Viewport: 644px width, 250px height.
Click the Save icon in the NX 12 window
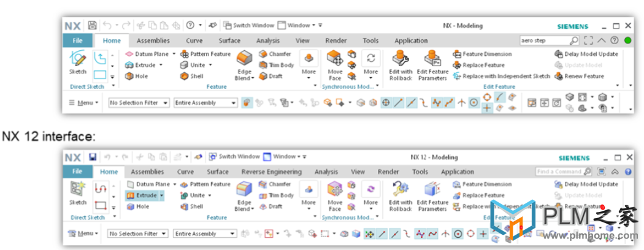pos(93,157)
